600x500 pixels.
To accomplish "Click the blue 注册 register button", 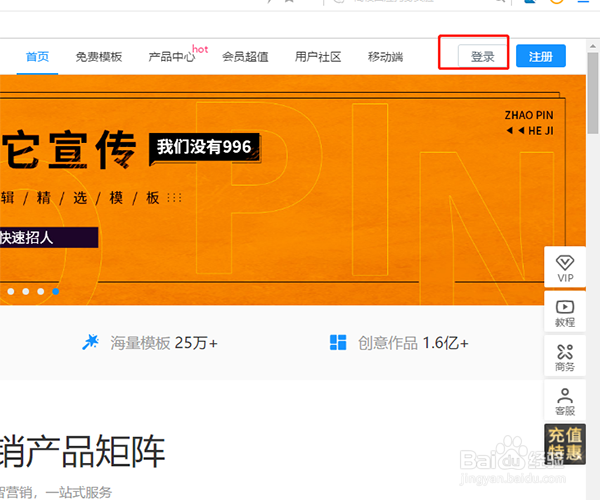I will 541,56.
